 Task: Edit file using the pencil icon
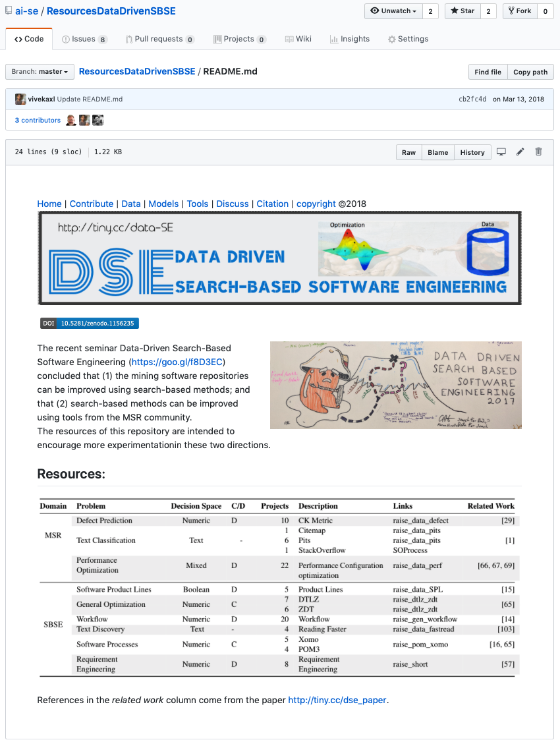(x=520, y=152)
